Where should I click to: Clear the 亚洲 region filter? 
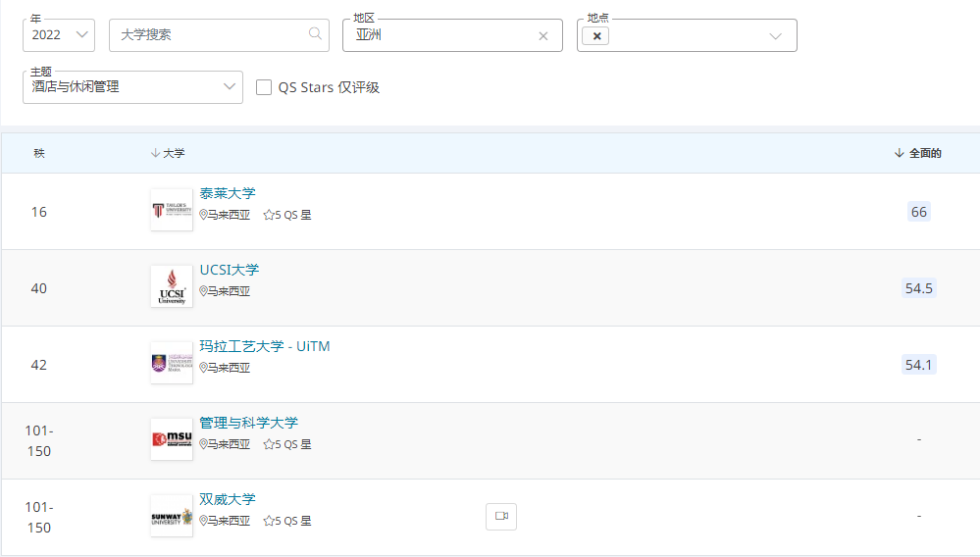[543, 36]
